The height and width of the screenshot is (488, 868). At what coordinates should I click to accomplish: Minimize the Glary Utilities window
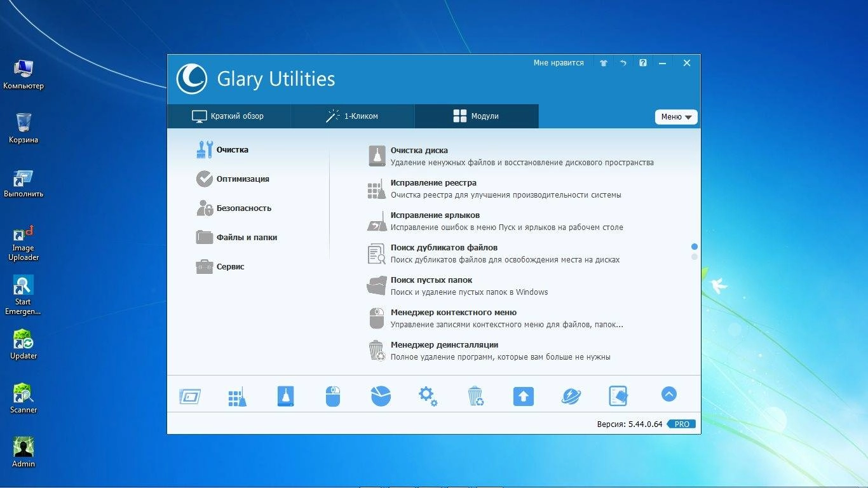663,63
